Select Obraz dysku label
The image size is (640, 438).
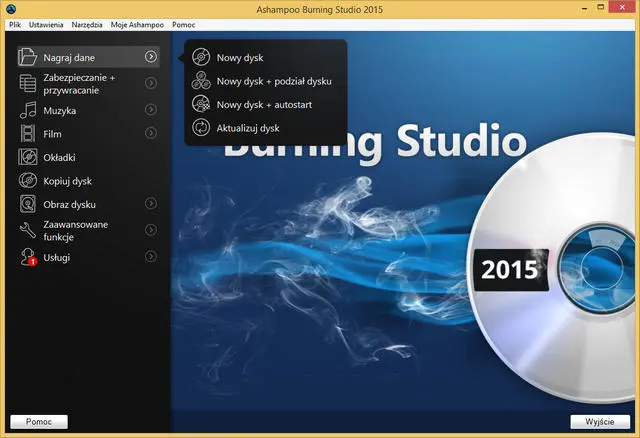(69, 205)
